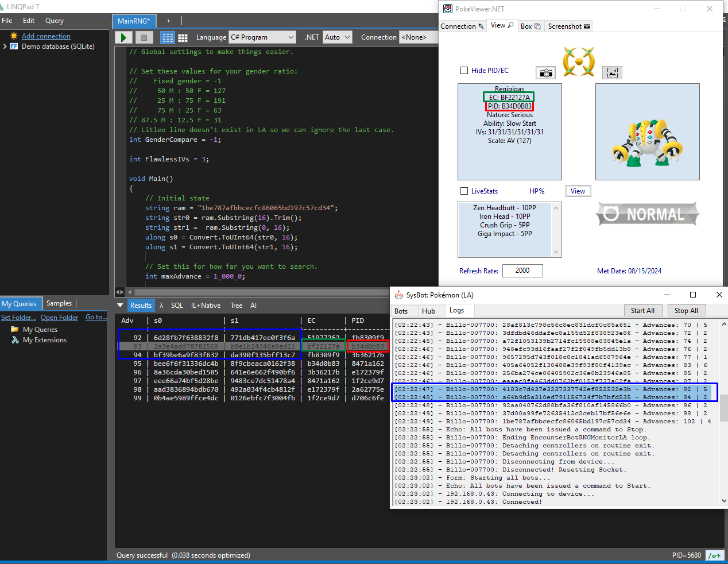Switch to the Screenshot tab in PokeViewer

568,26
